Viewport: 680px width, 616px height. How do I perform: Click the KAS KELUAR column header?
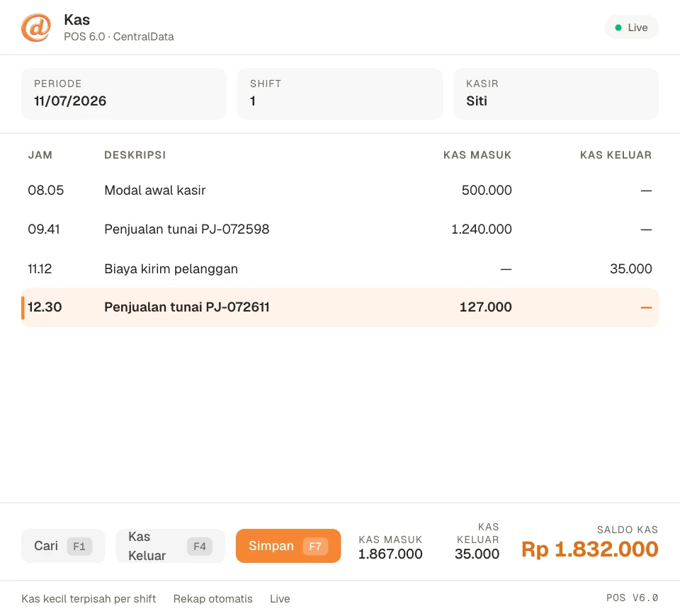click(616, 155)
